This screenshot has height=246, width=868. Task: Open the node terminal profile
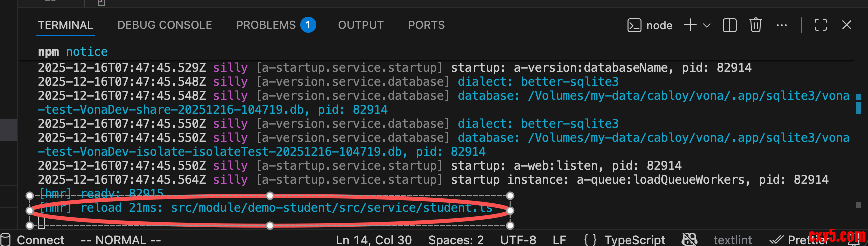[x=650, y=25]
